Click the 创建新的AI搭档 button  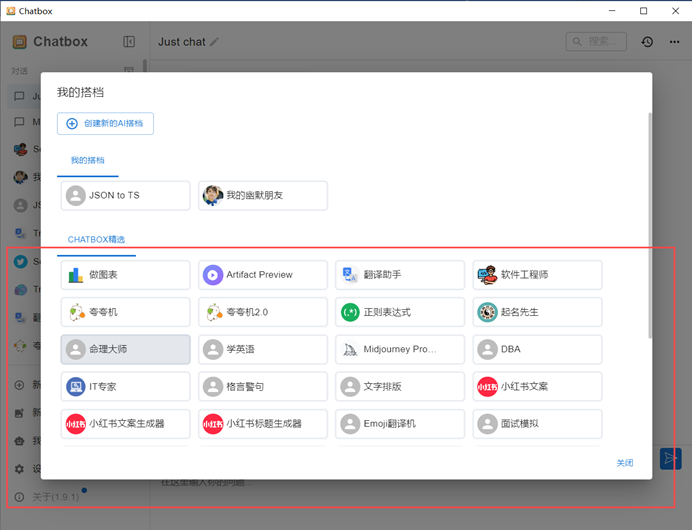coord(105,124)
